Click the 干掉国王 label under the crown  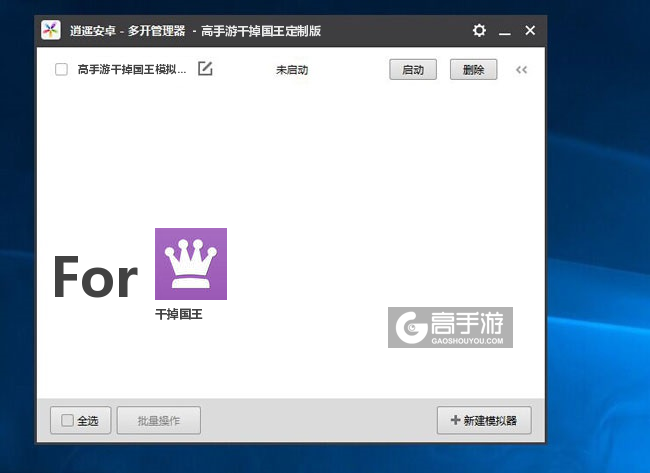tap(179, 314)
